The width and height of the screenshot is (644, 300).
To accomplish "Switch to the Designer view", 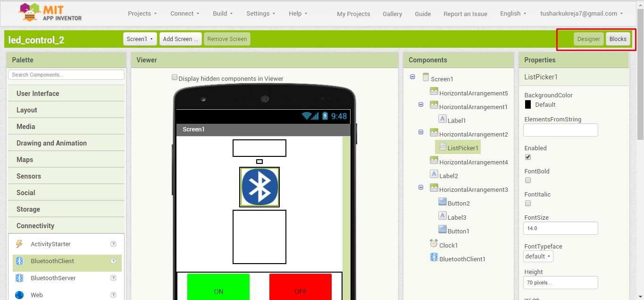I will 589,39.
